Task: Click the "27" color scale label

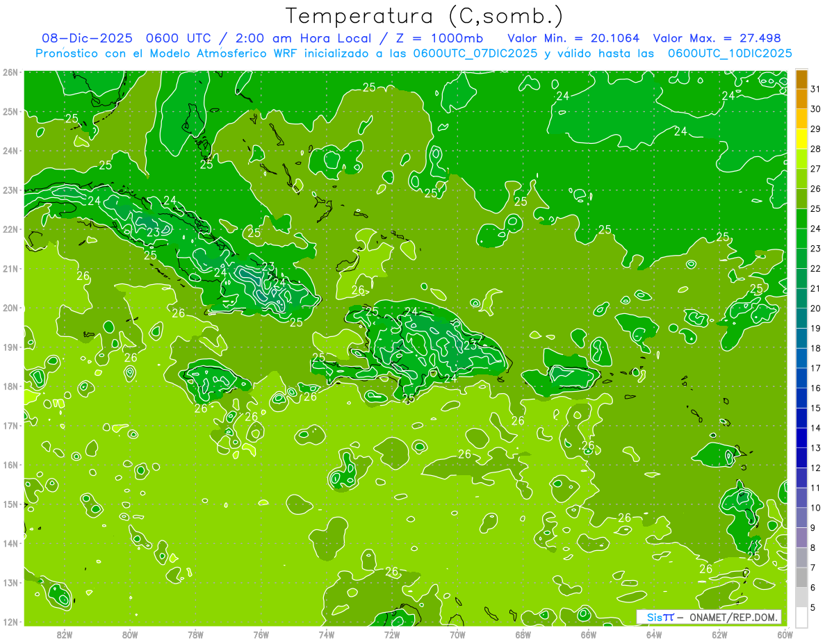Action: pos(816,169)
